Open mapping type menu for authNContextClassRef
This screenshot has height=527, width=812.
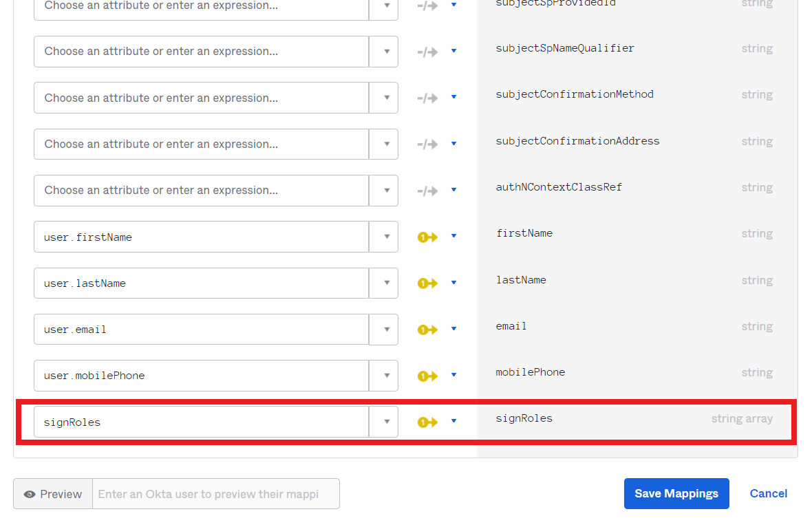(453, 189)
